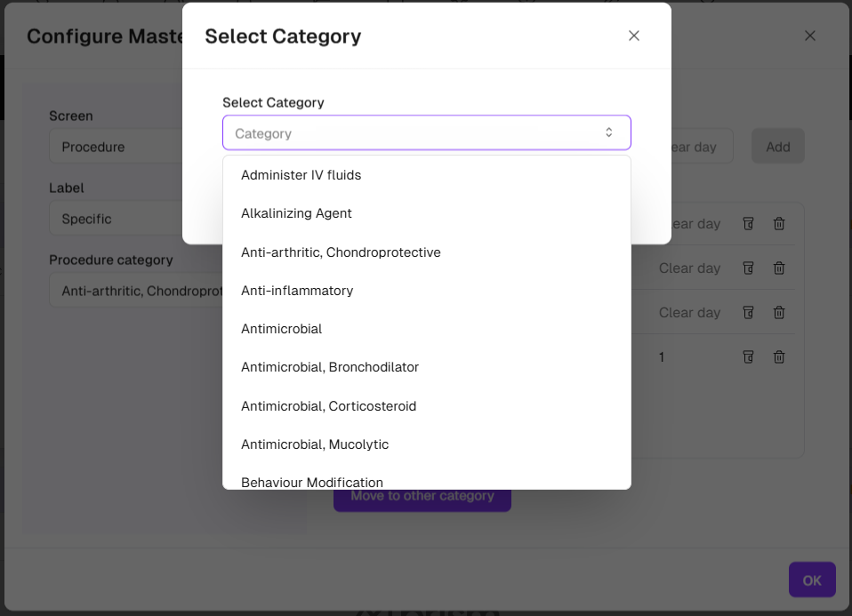Open the Screen dropdown showing Procedure
This screenshot has width=852, height=616.
coord(133,147)
